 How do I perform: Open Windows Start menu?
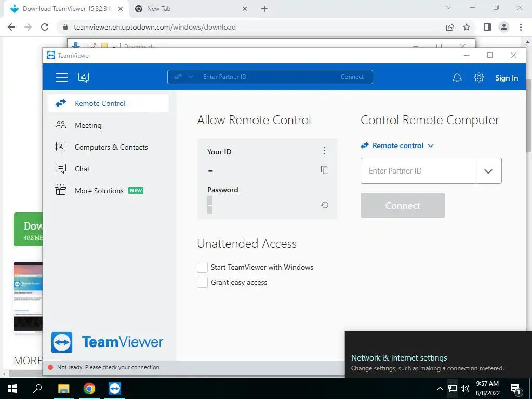[x=12, y=389]
